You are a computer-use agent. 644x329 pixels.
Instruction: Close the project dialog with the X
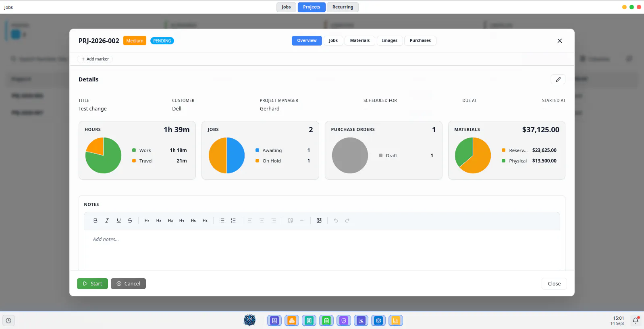click(560, 41)
